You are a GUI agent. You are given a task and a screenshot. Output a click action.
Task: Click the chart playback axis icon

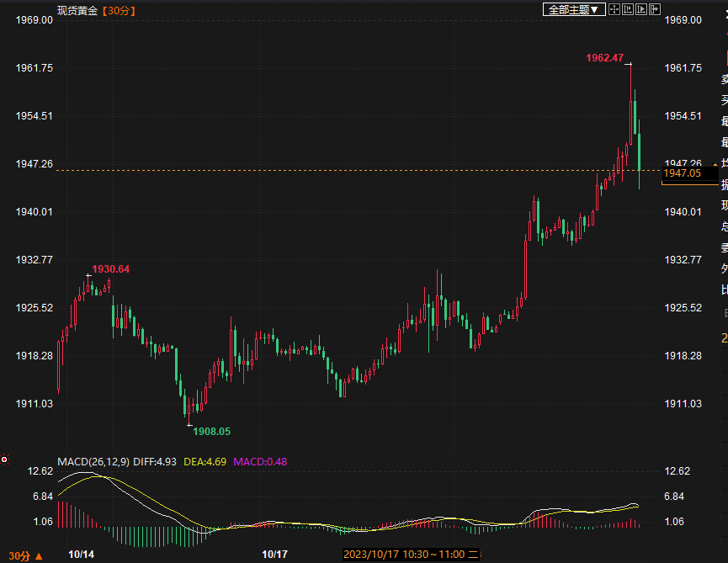641,10
